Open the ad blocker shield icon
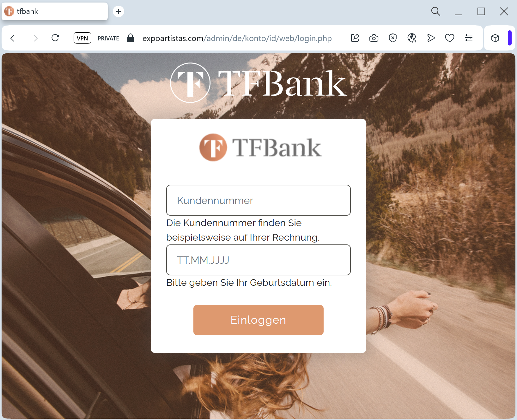This screenshot has width=517, height=420. point(393,38)
